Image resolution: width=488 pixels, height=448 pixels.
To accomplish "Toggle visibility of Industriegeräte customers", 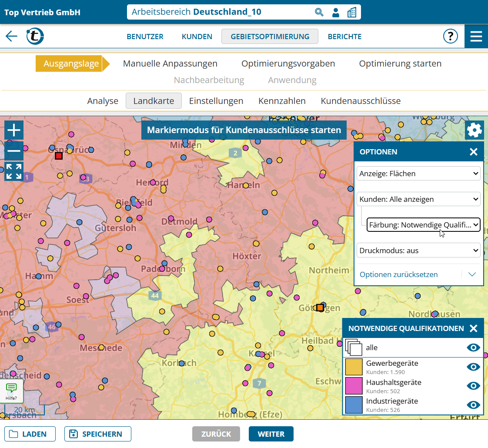I will click(473, 405).
